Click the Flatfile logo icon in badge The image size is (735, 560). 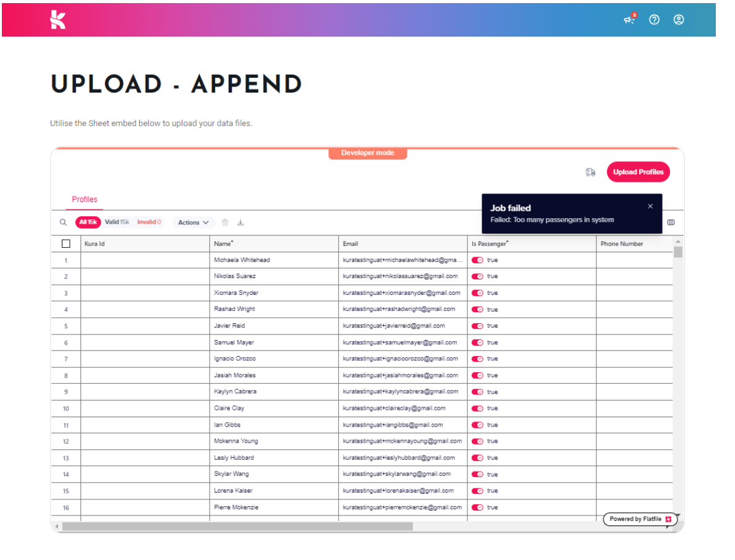668,519
